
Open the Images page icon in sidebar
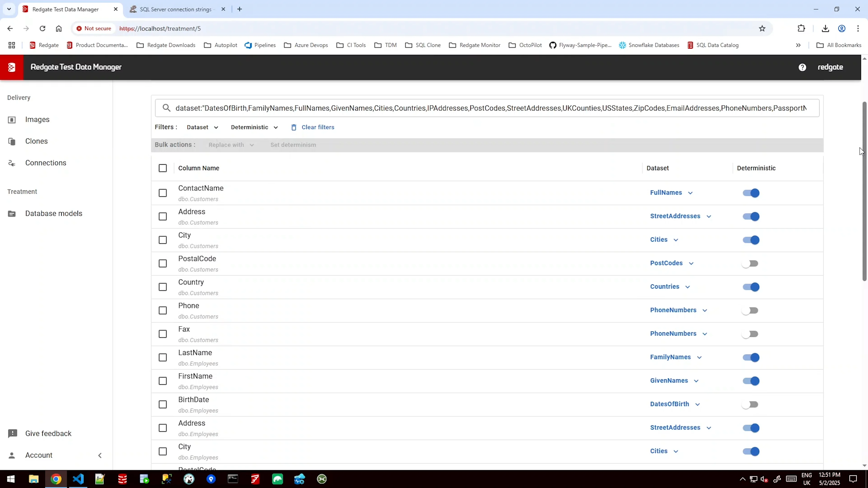pyautogui.click(x=12, y=120)
